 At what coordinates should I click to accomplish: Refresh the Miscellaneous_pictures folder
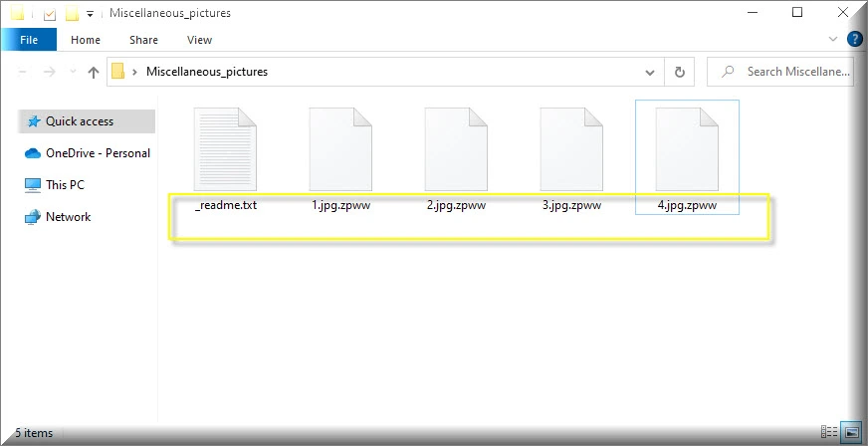(x=679, y=72)
